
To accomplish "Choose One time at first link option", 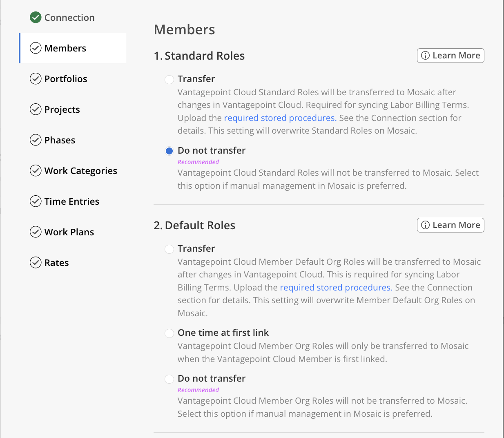I will 169,333.
